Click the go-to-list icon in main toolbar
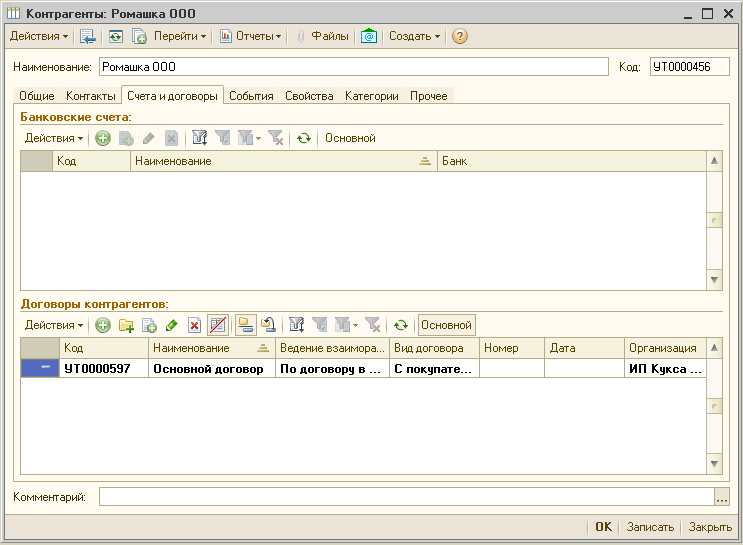The height and width of the screenshot is (545, 743). point(88,36)
